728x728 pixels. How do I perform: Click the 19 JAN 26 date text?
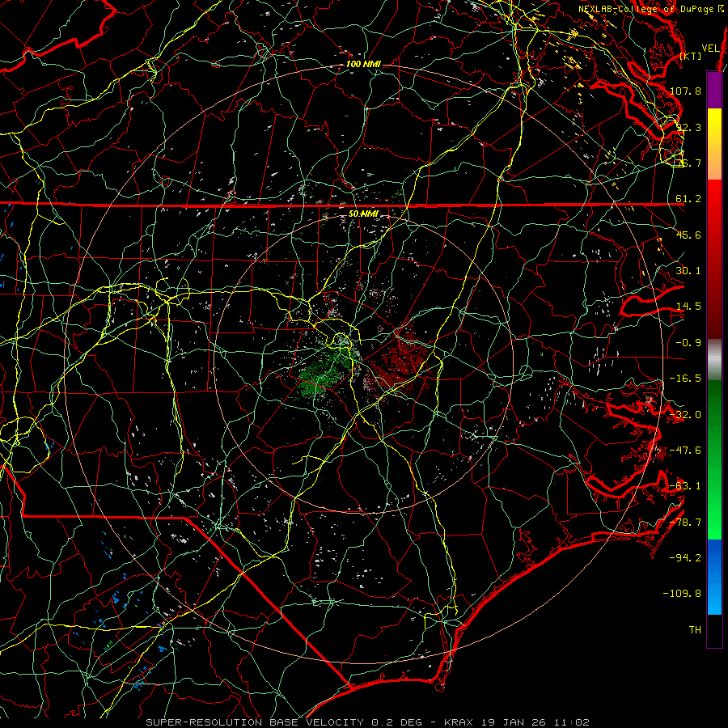(x=513, y=722)
